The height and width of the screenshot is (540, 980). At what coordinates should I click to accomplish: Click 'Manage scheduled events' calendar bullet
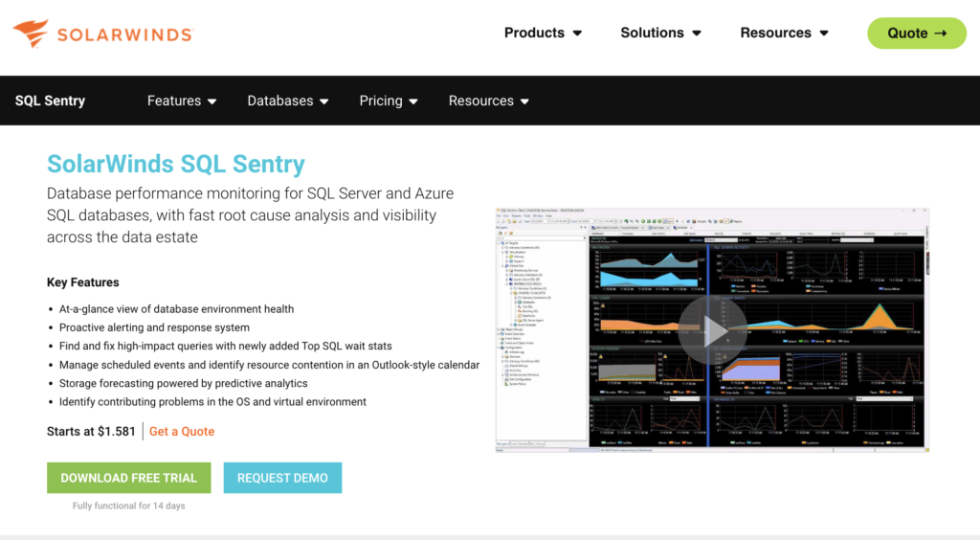[269, 365]
